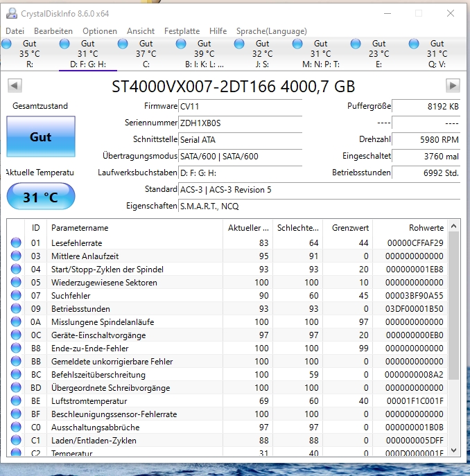
Task: Click status orb of attribute 09 Betriebsstunden
Action: (x=16, y=308)
